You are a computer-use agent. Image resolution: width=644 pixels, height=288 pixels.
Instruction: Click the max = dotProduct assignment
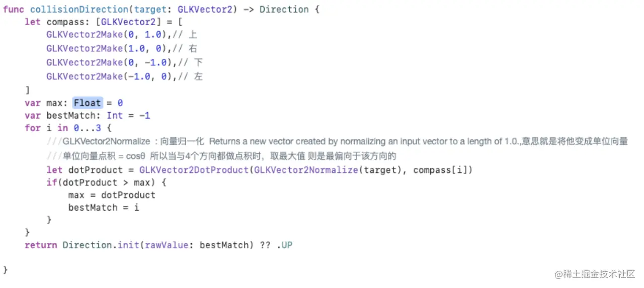pos(112,195)
